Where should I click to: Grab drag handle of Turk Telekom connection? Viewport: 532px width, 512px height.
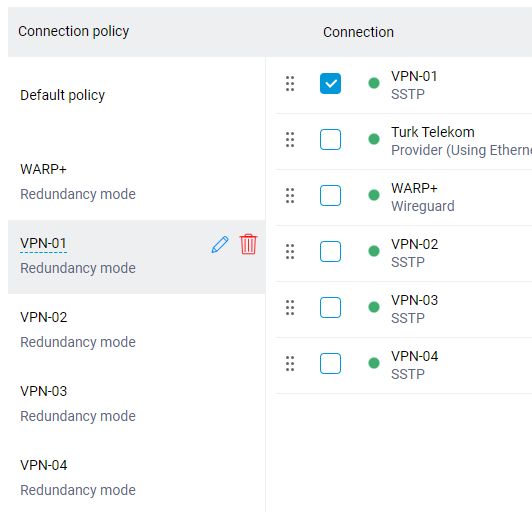(x=290, y=139)
